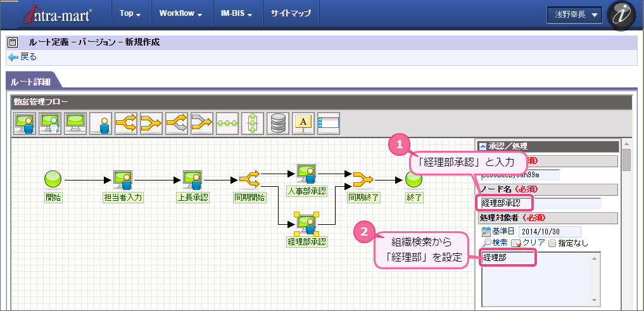Open the Workflow dropdown menu
This screenshot has height=311, width=644.
pyautogui.click(x=181, y=13)
